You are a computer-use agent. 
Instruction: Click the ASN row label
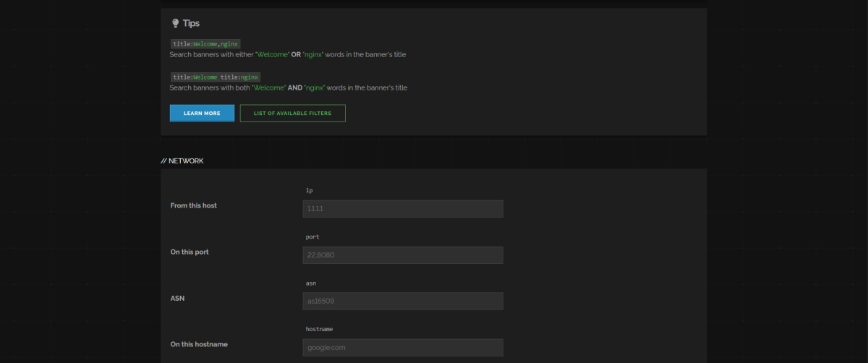177,298
